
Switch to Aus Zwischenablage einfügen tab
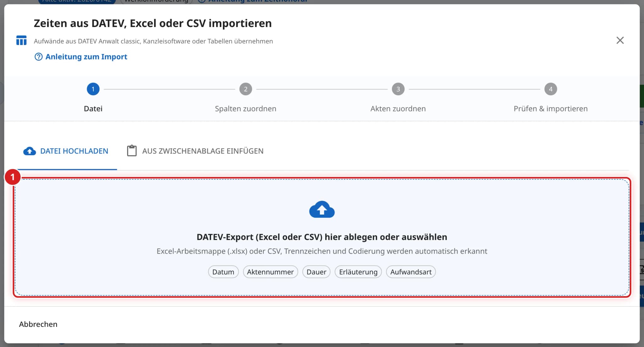click(195, 151)
